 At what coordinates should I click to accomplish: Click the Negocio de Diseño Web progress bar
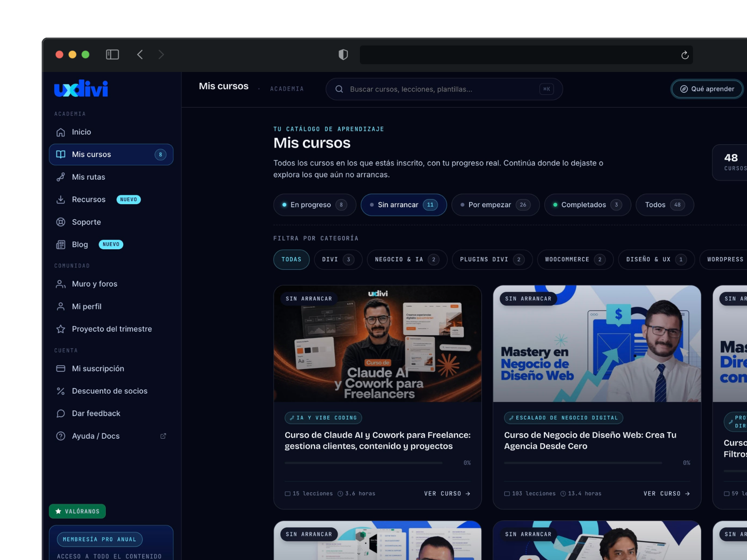click(x=583, y=463)
